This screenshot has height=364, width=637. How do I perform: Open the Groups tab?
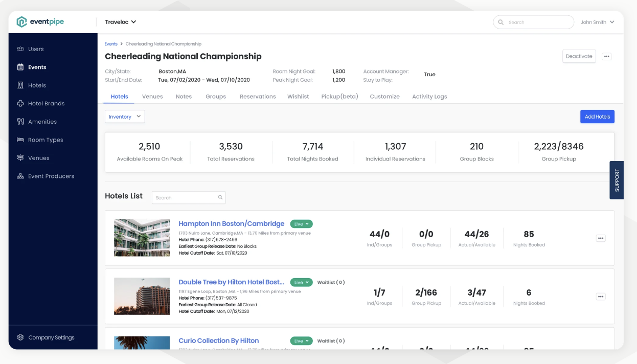216,97
